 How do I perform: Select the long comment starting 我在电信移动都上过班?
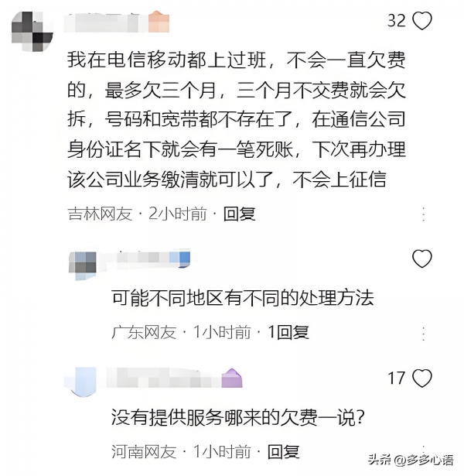237,120
